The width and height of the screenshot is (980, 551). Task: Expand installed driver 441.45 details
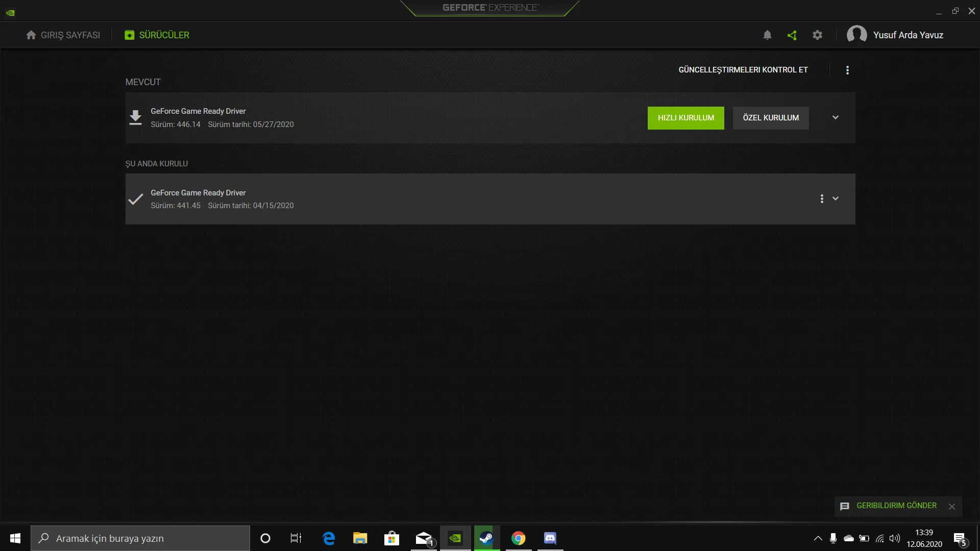click(836, 198)
